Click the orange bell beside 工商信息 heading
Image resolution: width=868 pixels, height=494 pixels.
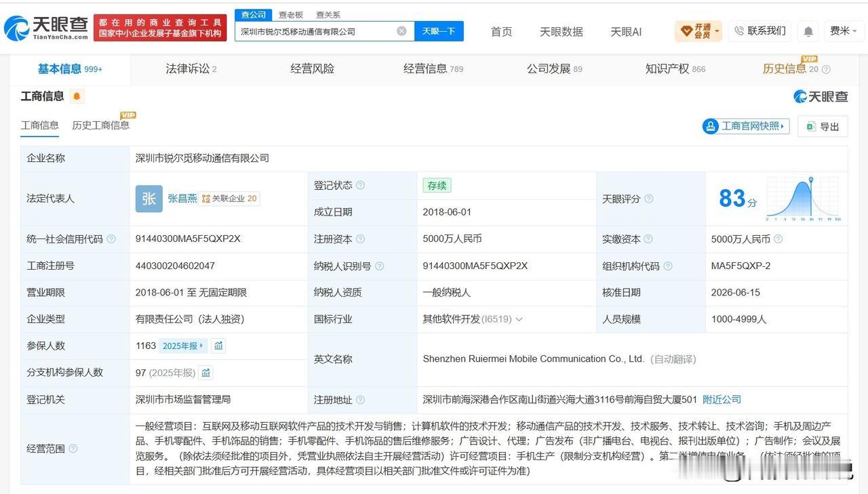point(77,96)
